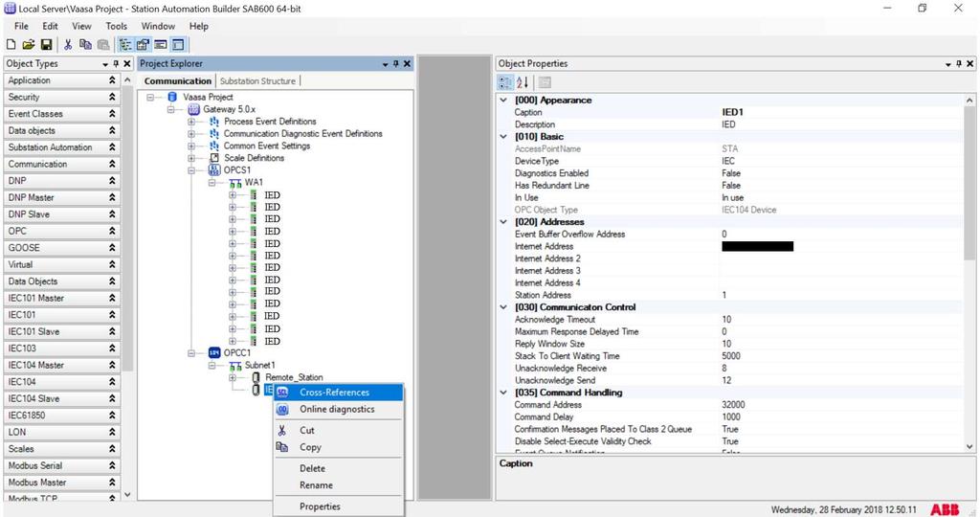980x517 pixels.
Task: Open the File menu
Action: click(21, 26)
